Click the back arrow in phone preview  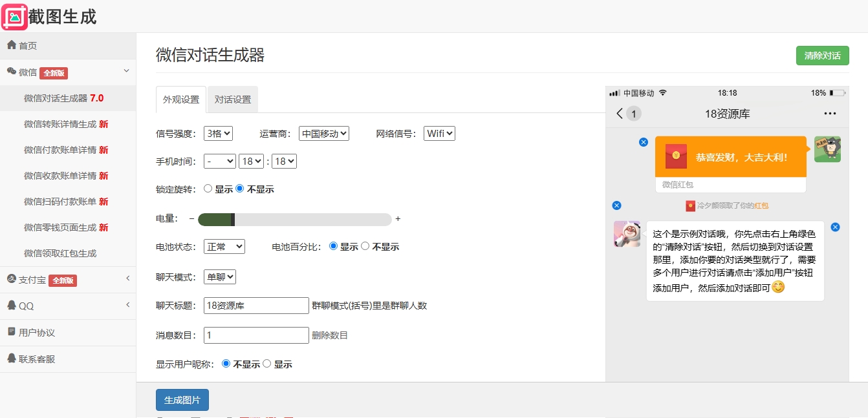(x=620, y=114)
